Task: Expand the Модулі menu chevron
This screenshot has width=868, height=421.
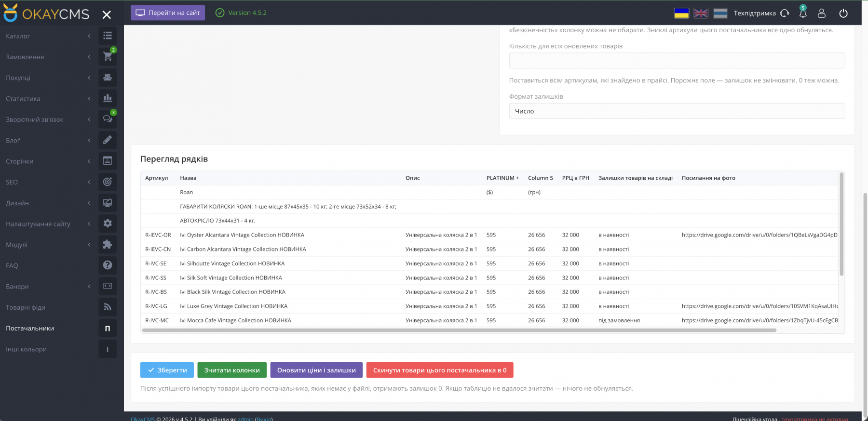Action: (89, 245)
